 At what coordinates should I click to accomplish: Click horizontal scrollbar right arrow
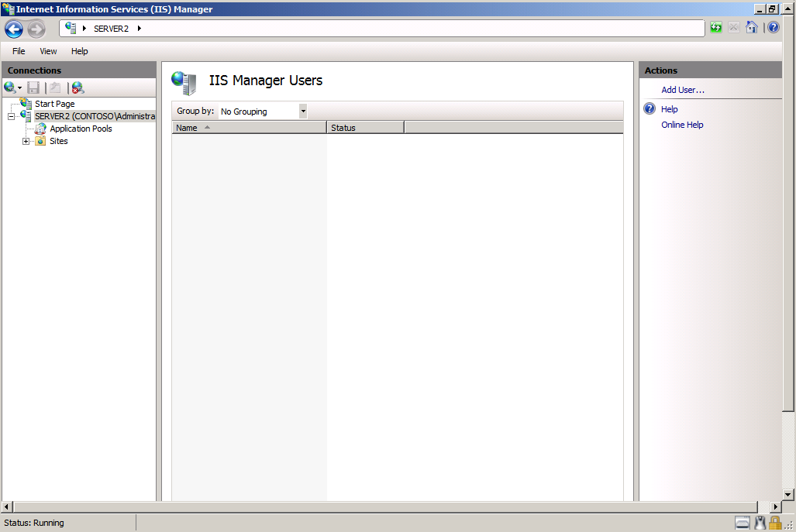(775, 506)
